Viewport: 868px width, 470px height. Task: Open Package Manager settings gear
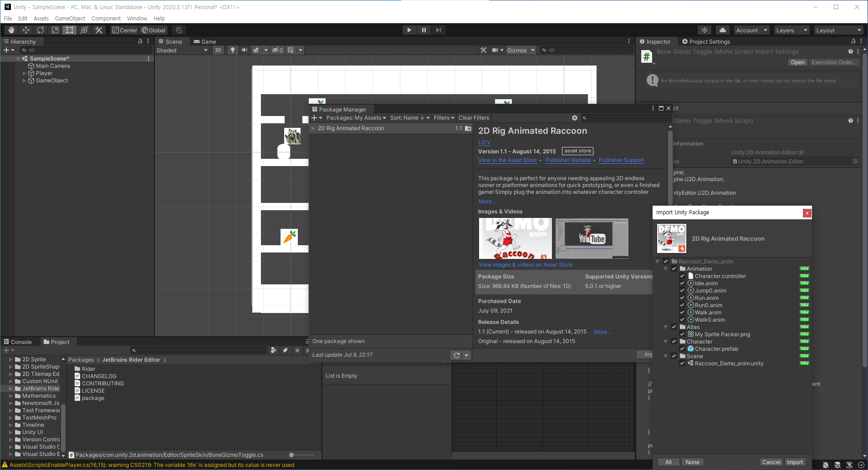pyautogui.click(x=575, y=118)
